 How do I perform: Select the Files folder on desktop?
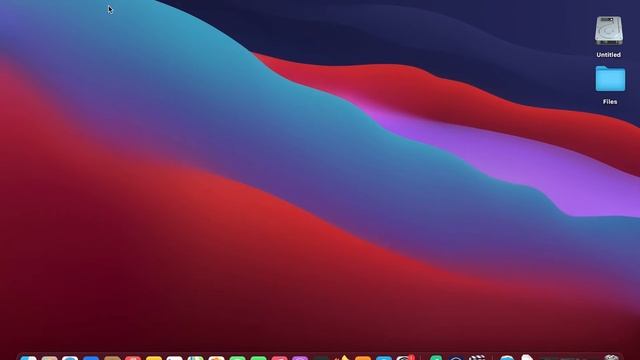[610, 79]
